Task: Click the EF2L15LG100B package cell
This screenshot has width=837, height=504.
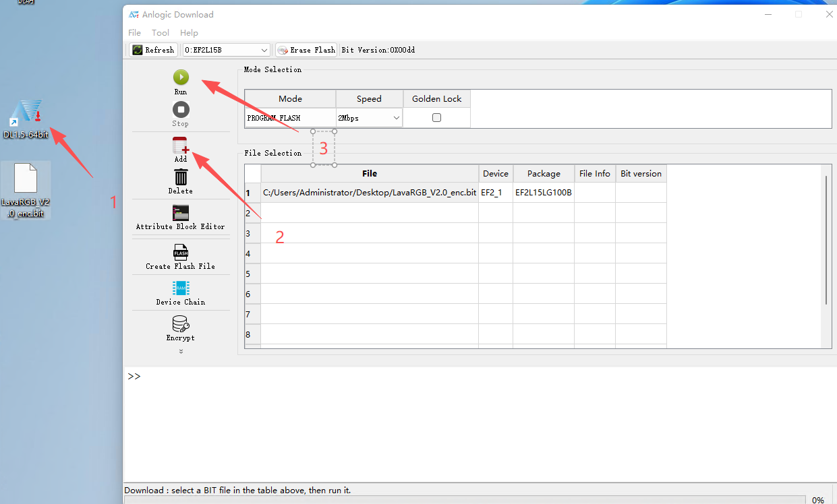Action: point(544,192)
